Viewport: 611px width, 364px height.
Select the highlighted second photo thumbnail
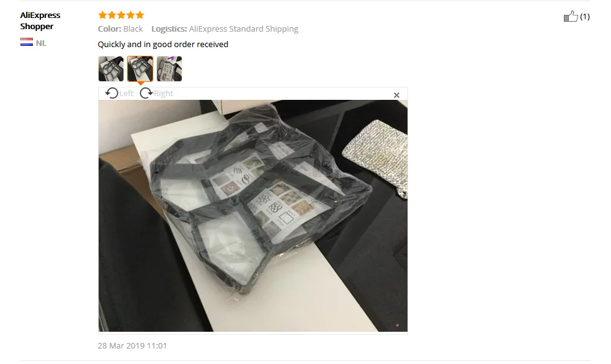[x=140, y=69]
